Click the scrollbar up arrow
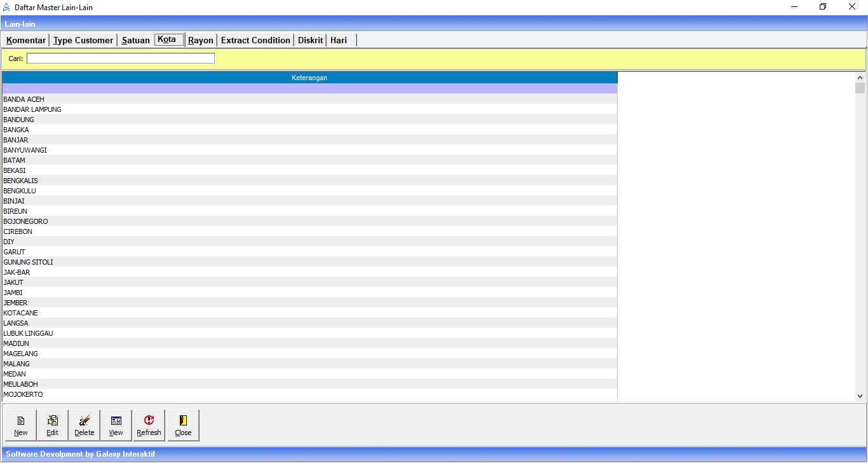868x463 pixels. click(860, 78)
